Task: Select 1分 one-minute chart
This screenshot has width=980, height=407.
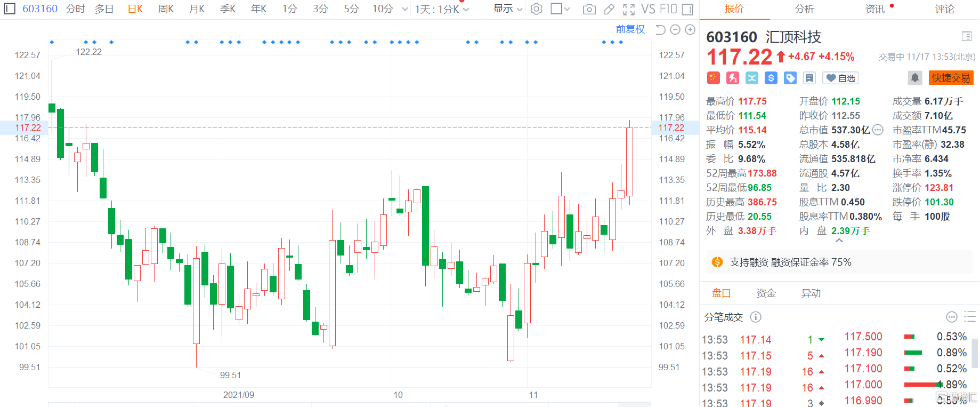Action: point(290,9)
